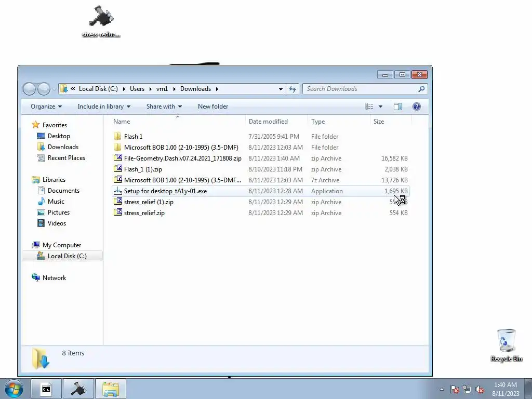Open the stress reducer desktop shortcut
The height and width of the screenshot is (399, 532).
pos(101,21)
